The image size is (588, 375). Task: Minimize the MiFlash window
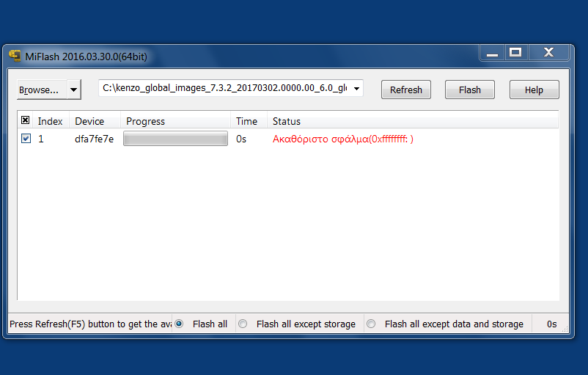(x=492, y=53)
